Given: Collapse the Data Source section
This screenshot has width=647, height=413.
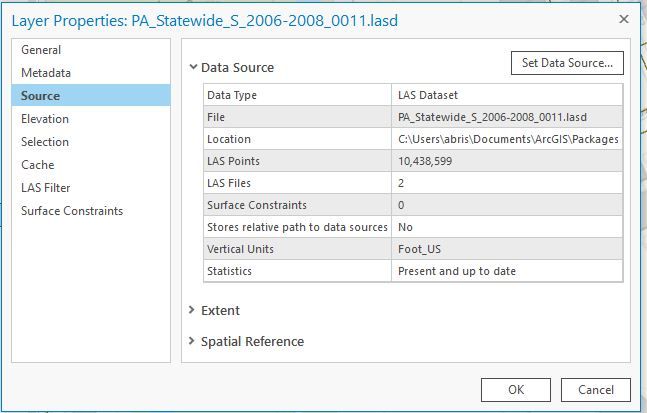Looking at the screenshot, I should 193,68.
